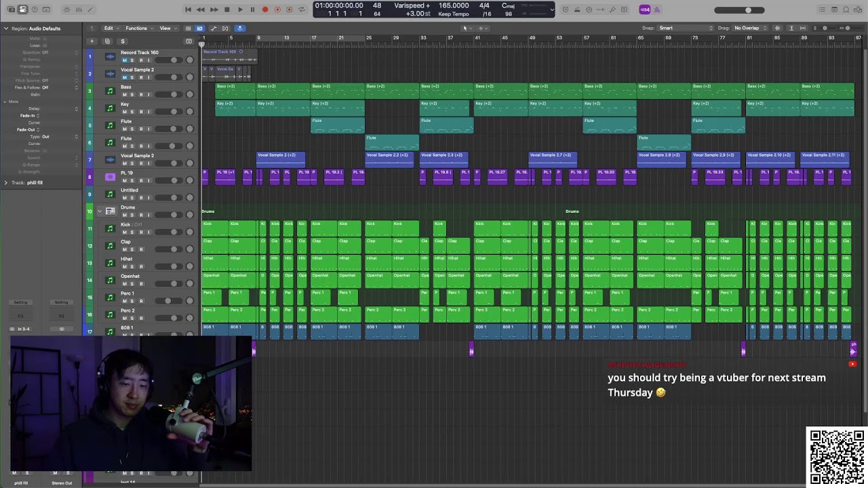The width and height of the screenshot is (868, 488).
Task: Open the List Editors icon
Action: click(823, 9)
